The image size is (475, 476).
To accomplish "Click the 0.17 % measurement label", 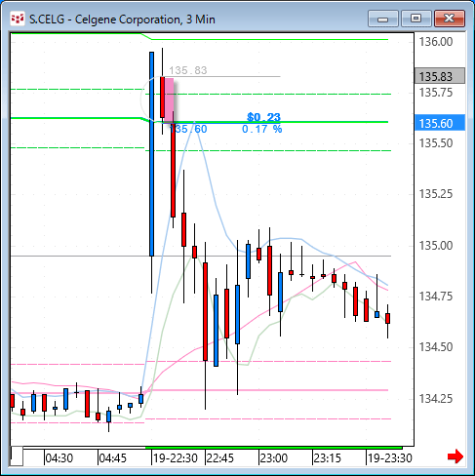I will pos(262,129).
